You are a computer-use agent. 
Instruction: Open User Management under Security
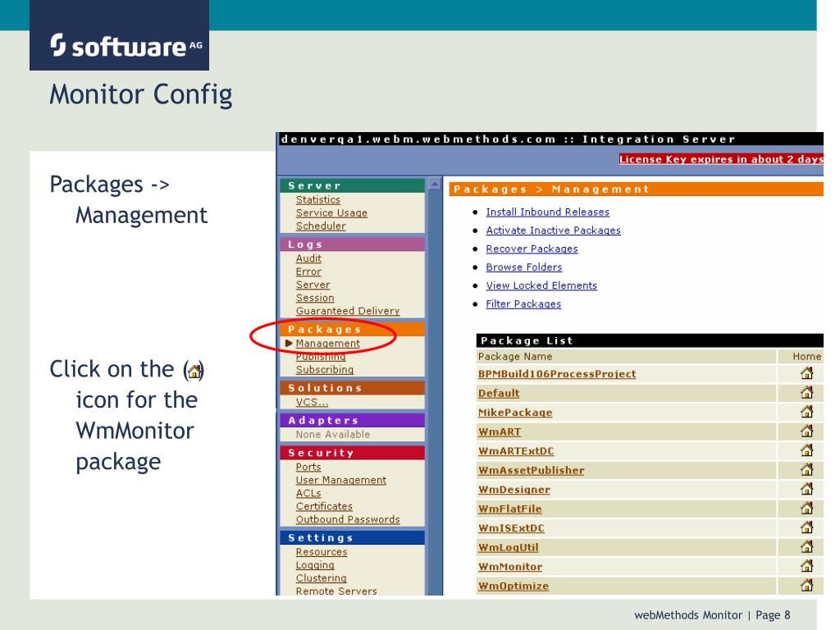[x=340, y=480]
